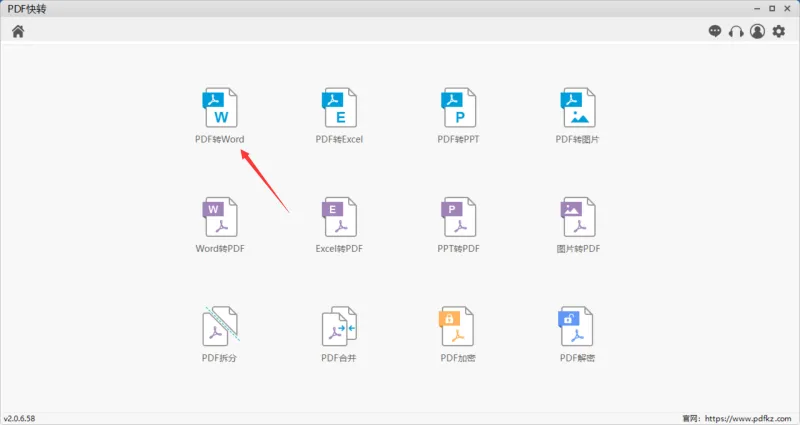800x425 pixels.
Task: Click the PDF转PPT text label
Action: 458,139
